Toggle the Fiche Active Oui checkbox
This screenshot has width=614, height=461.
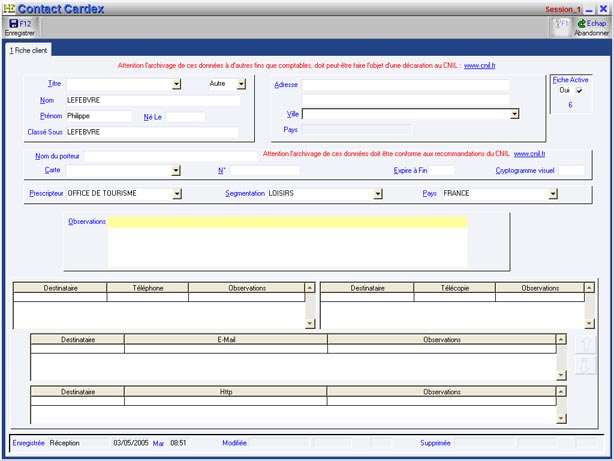coord(579,90)
